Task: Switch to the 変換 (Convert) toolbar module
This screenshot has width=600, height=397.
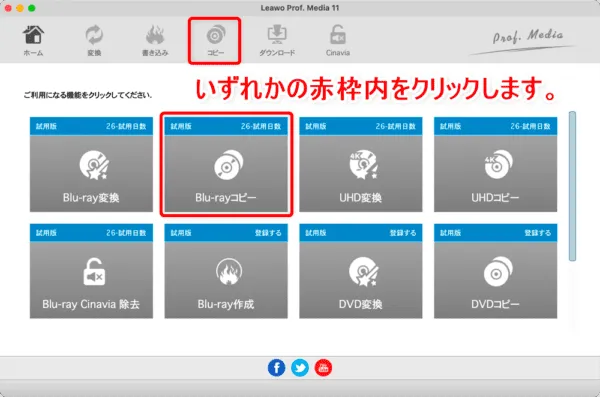Action: [x=94, y=41]
